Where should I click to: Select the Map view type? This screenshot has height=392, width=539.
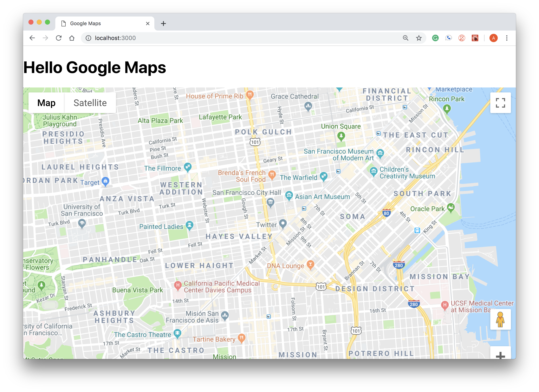pos(46,103)
